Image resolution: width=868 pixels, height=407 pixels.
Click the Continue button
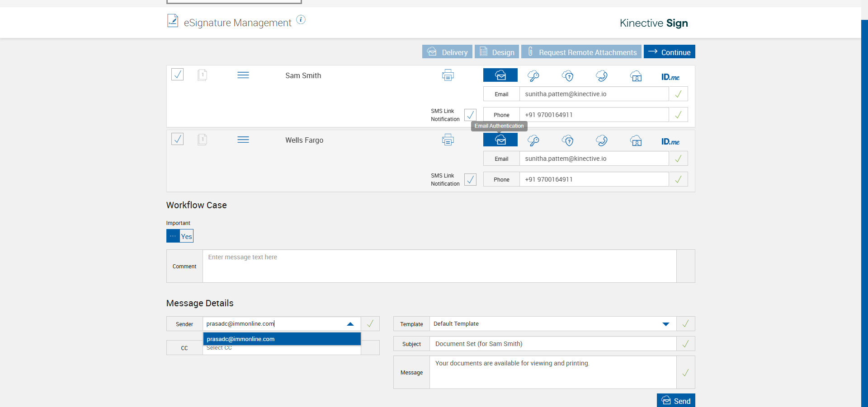pyautogui.click(x=670, y=52)
